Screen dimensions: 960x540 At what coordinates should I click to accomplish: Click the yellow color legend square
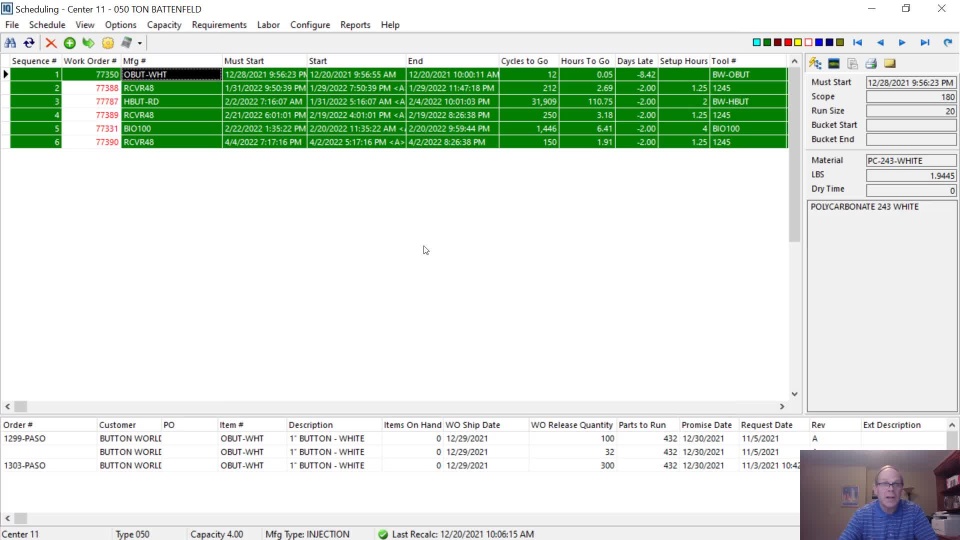[798, 42]
